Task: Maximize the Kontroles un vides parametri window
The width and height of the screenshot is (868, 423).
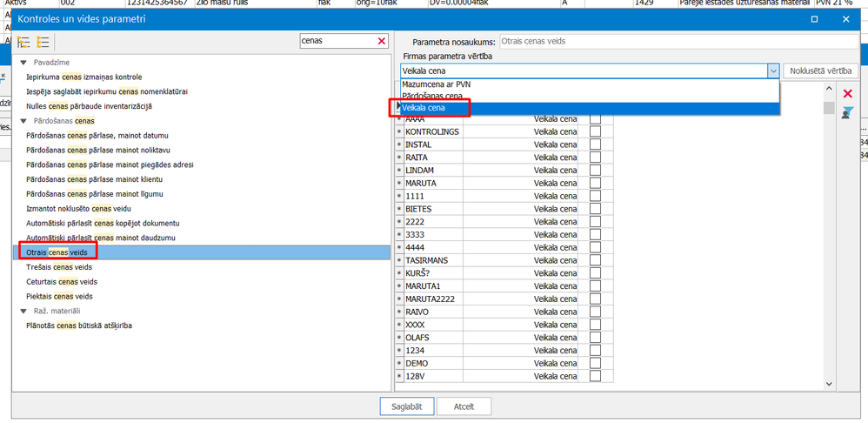Action: [x=814, y=19]
